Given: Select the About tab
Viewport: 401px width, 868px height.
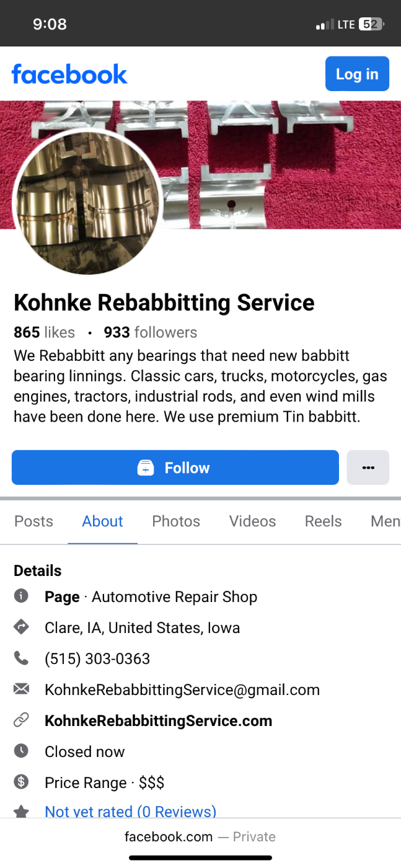Looking at the screenshot, I should [102, 521].
